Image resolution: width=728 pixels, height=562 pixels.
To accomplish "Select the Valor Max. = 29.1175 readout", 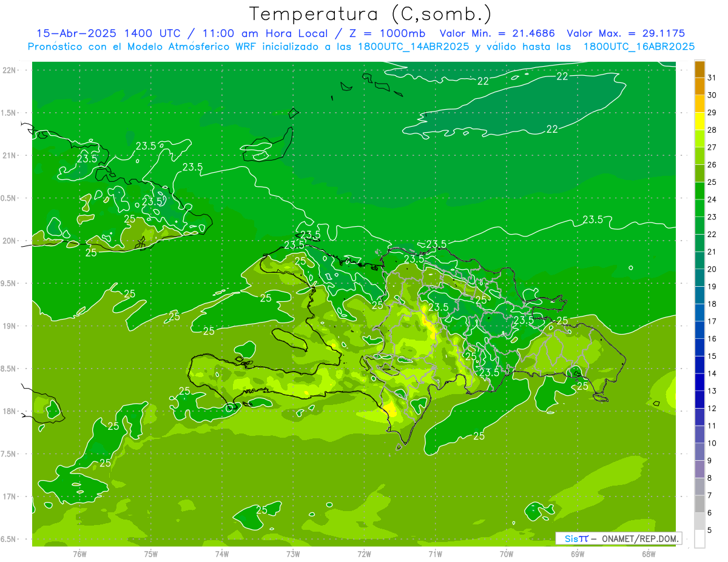I will pos(625,33).
